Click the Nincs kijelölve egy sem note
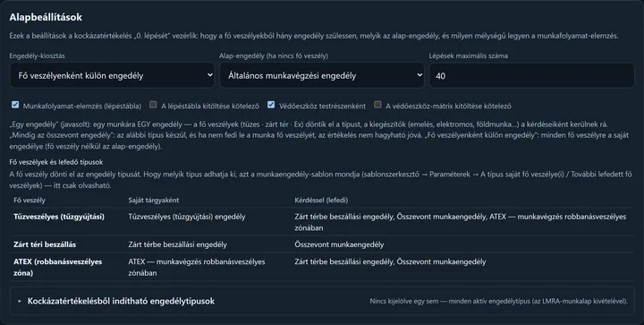The width and height of the screenshot is (644, 325). pyautogui.click(x=498, y=301)
